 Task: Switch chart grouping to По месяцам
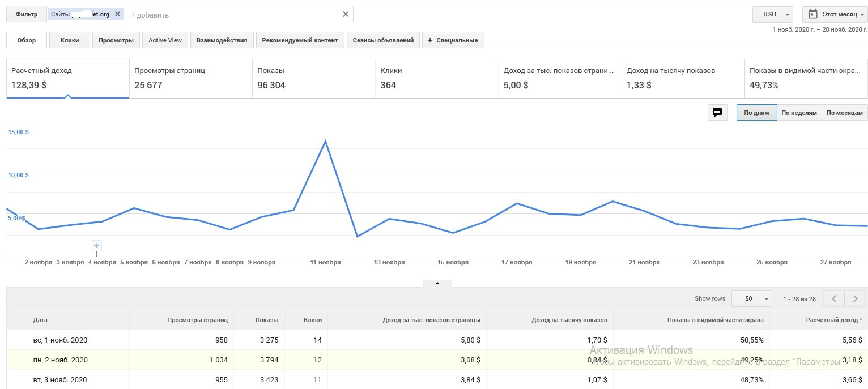[x=844, y=113]
